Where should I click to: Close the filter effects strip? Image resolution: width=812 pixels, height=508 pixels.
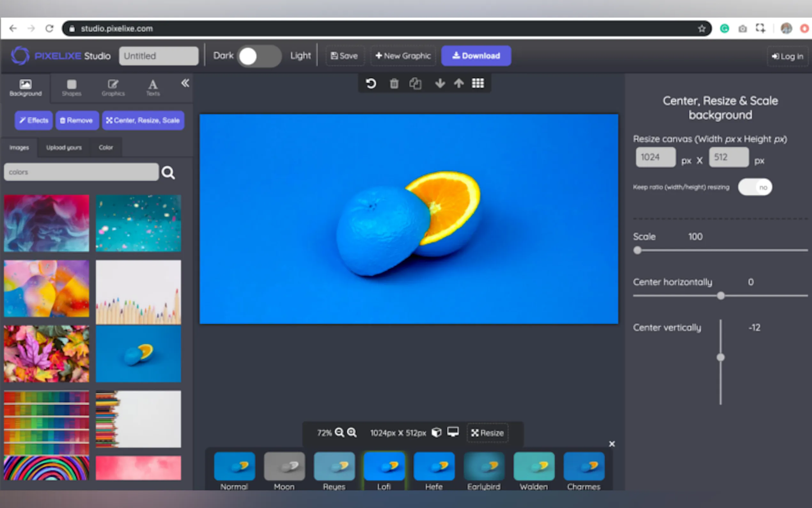612,444
